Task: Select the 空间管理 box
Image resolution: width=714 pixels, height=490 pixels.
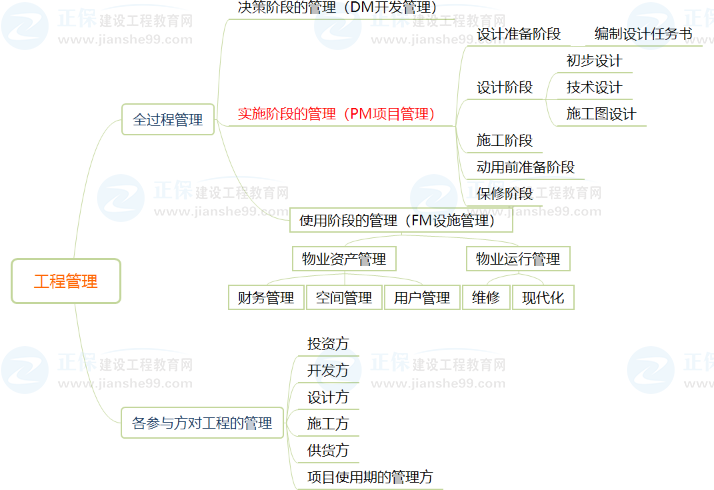Action: pos(343,297)
